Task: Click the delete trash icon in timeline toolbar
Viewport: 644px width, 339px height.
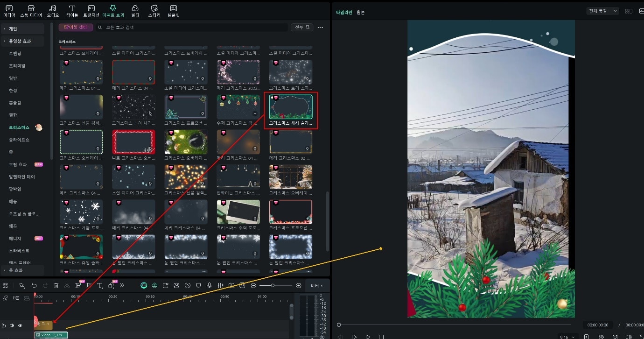Action: tap(56, 285)
